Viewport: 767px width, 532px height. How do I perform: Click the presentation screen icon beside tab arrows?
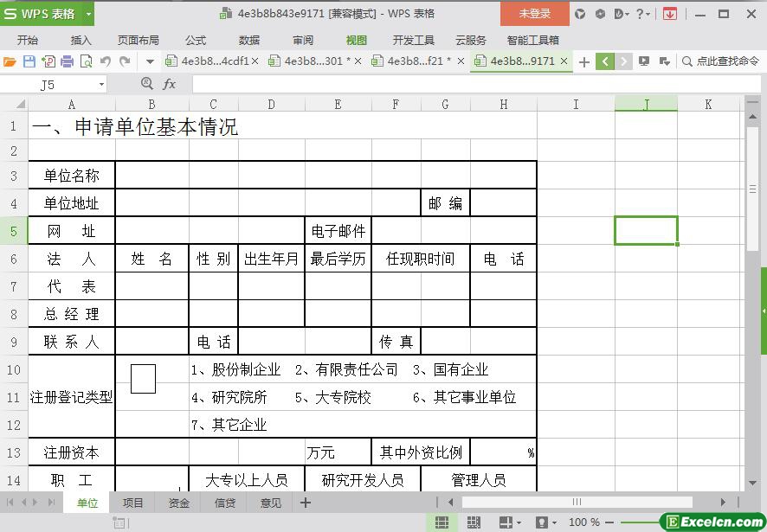[644, 61]
